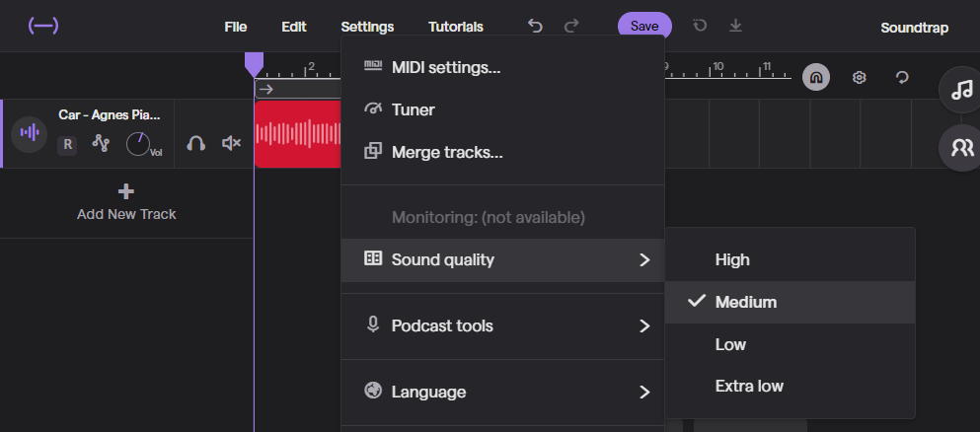Toggle the snap magnet icon
The height and width of the screenshot is (432, 980).
815,77
